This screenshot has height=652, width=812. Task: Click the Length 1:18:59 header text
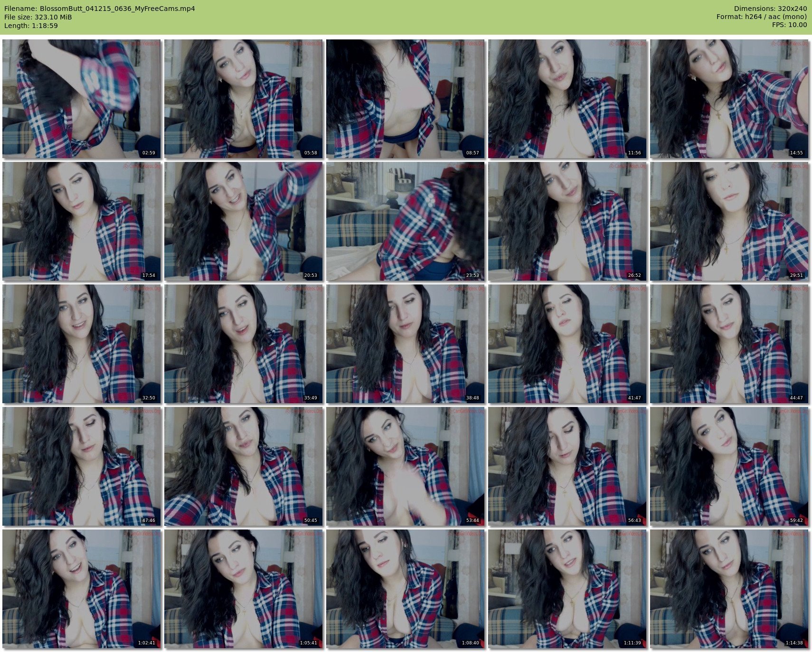(x=31, y=26)
